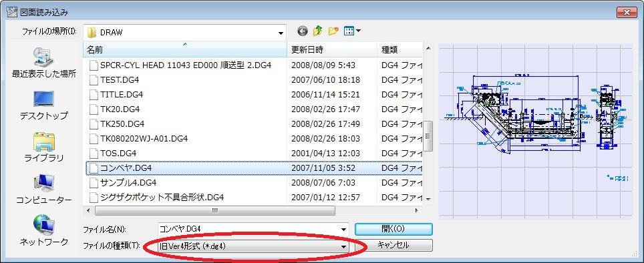Click horizontal scrollbar right arrow
Screen dimensions: 644x263
pyautogui.click(x=417, y=210)
